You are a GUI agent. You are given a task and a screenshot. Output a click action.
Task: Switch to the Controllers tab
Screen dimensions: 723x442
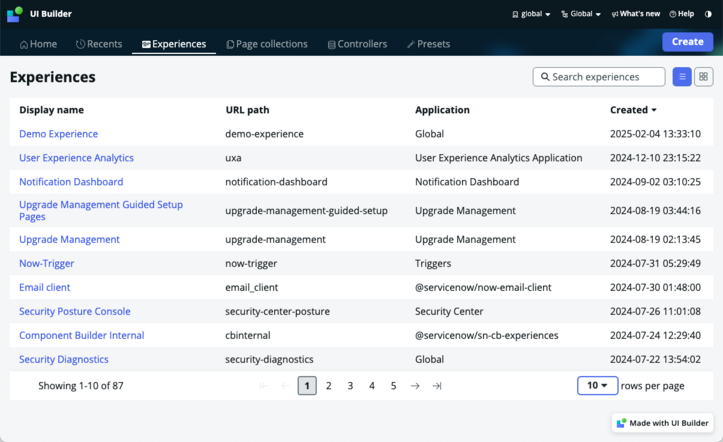pos(357,44)
